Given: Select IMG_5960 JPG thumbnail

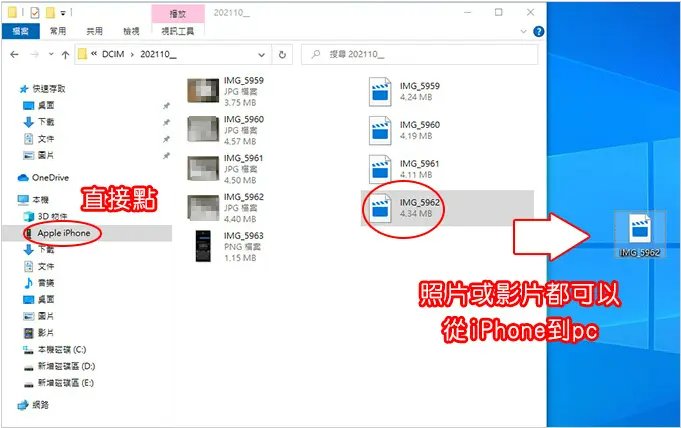Looking at the screenshot, I should click(x=203, y=129).
